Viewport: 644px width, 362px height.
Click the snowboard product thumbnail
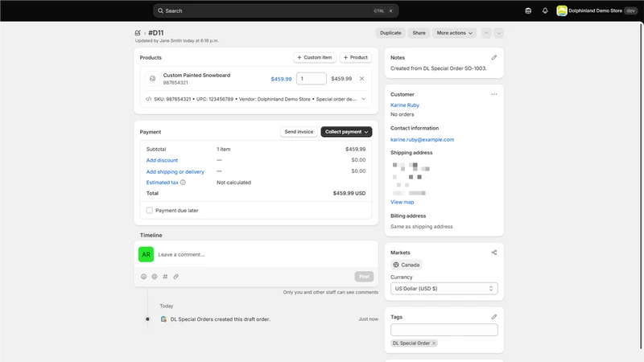(152, 79)
